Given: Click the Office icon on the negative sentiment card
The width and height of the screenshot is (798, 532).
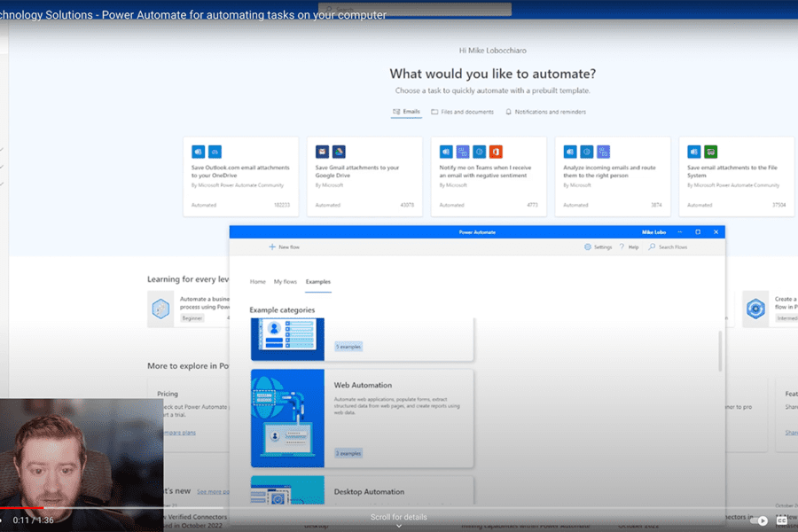Looking at the screenshot, I should [x=496, y=152].
